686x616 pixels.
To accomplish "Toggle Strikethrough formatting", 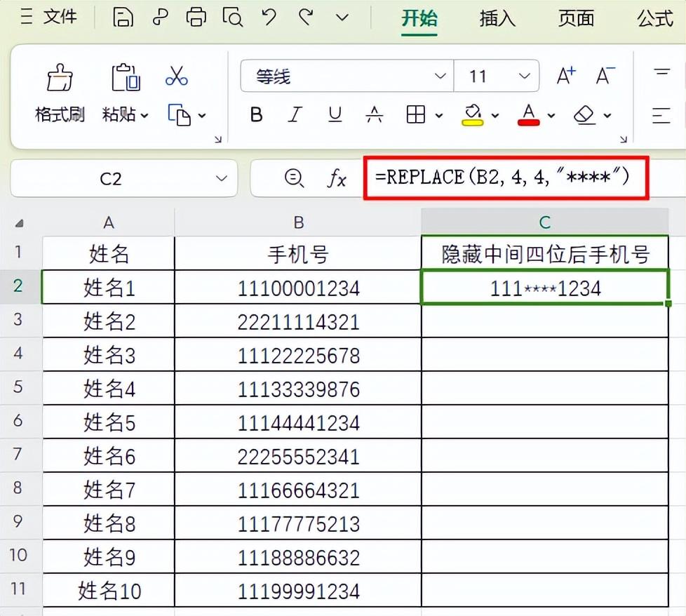I will click(x=375, y=115).
